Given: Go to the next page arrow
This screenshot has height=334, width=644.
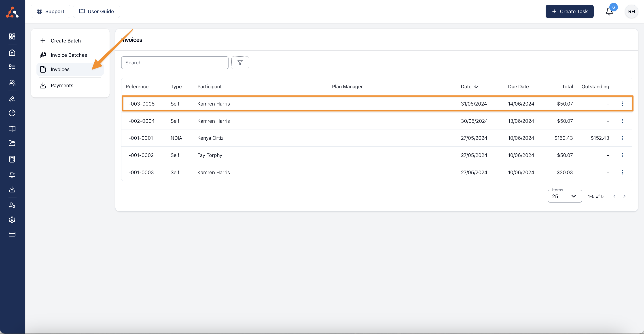Looking at the screenshot, I should [624, 196].
